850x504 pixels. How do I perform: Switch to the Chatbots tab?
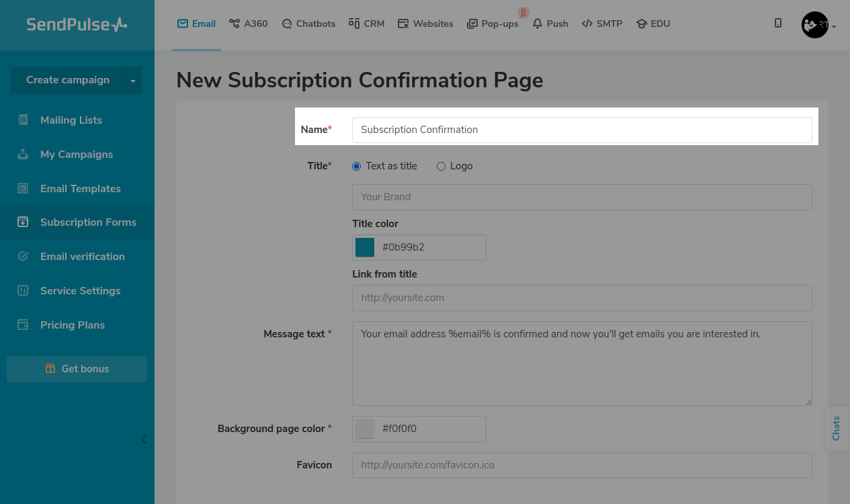coord(308,24)
